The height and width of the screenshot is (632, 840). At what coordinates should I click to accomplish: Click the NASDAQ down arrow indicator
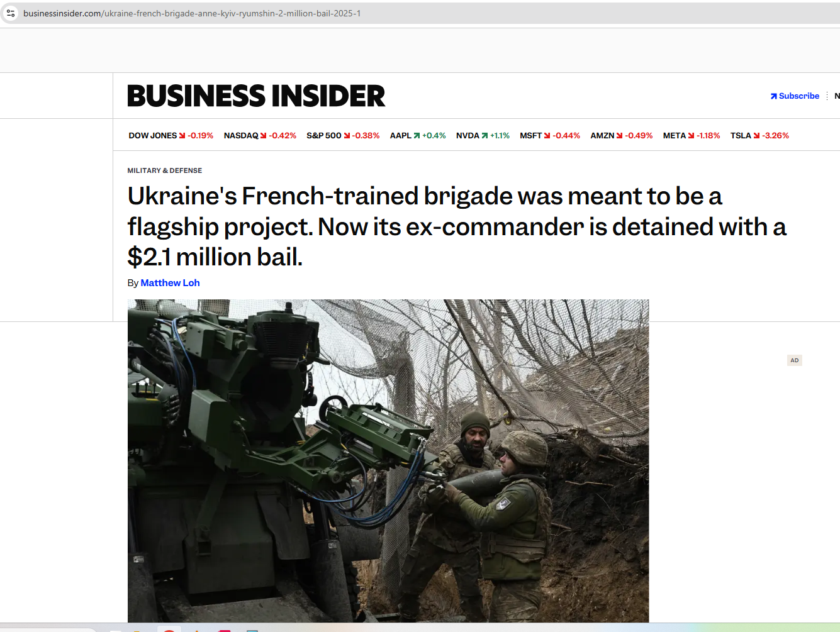point(264,136)
